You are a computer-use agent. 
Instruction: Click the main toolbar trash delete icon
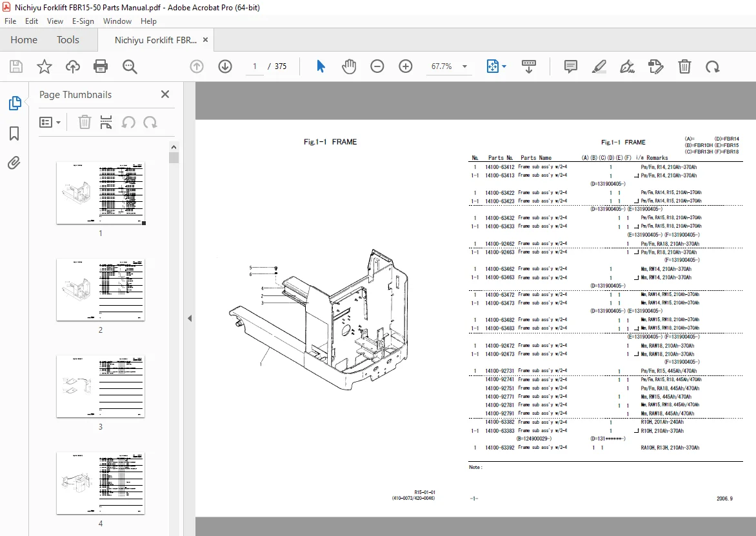click(x=684, y=66)
